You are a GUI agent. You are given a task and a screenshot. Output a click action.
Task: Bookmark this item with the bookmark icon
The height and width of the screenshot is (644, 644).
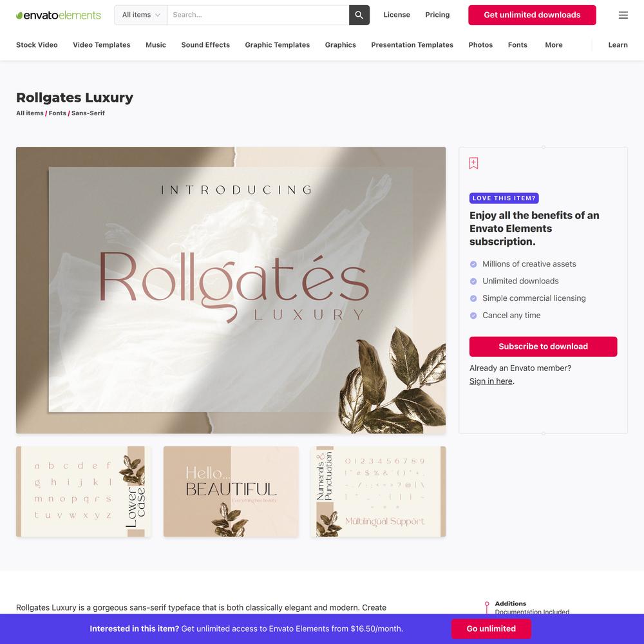473,163
